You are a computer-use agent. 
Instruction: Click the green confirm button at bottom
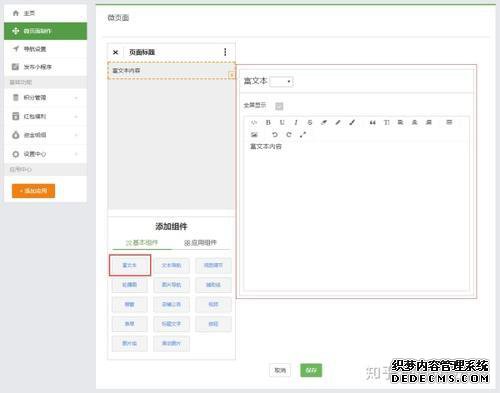point(311,370)
